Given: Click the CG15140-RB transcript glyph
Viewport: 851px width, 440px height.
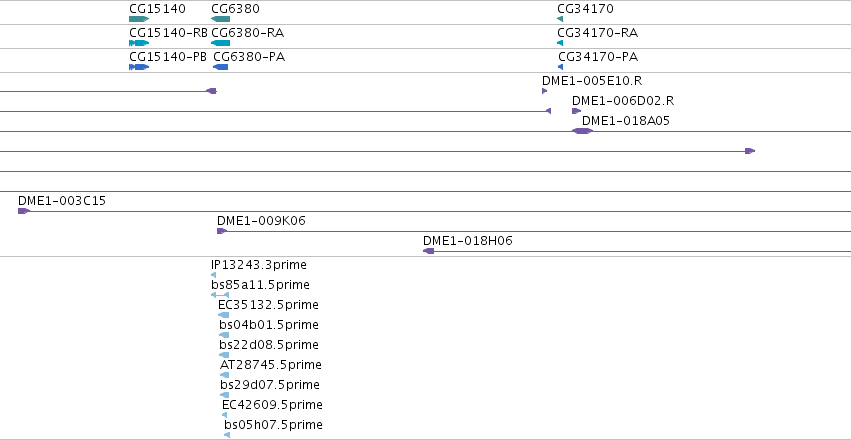Looking at the screenshot, I should coord(139,43).
